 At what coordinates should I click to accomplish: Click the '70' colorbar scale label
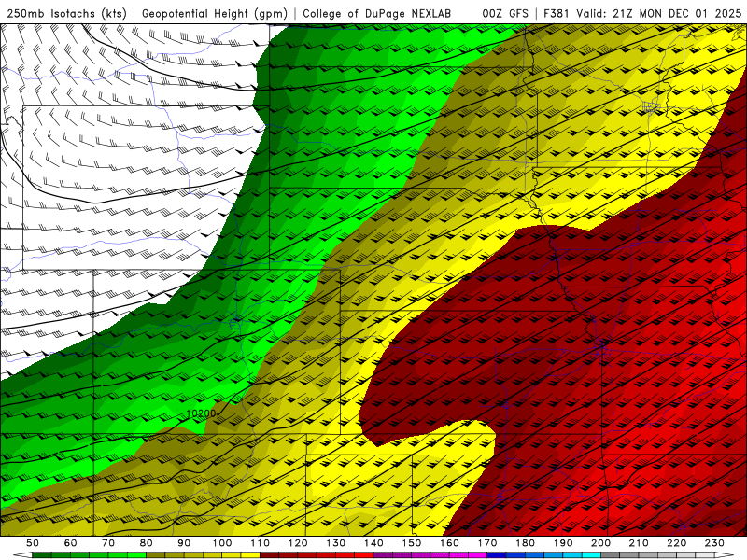(x=108, y=543)
